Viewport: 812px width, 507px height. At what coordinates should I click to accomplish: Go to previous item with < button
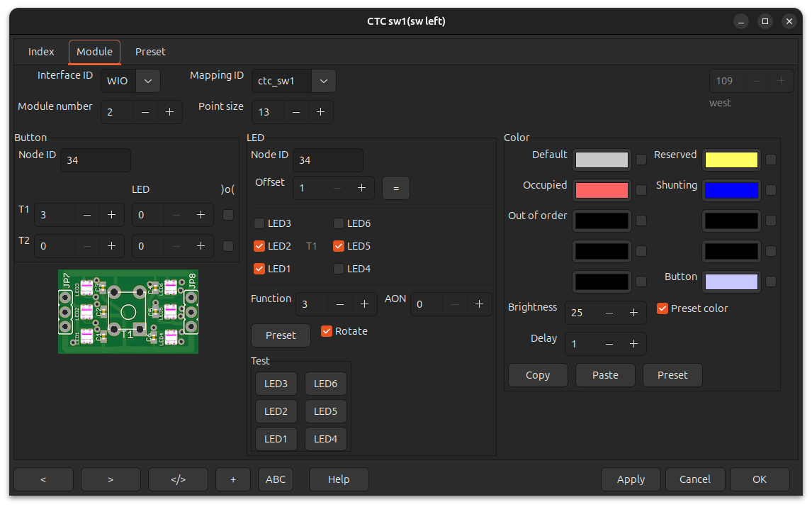[43, 479]
